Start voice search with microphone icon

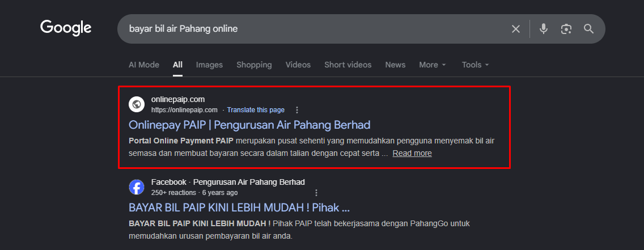(543, 29)
